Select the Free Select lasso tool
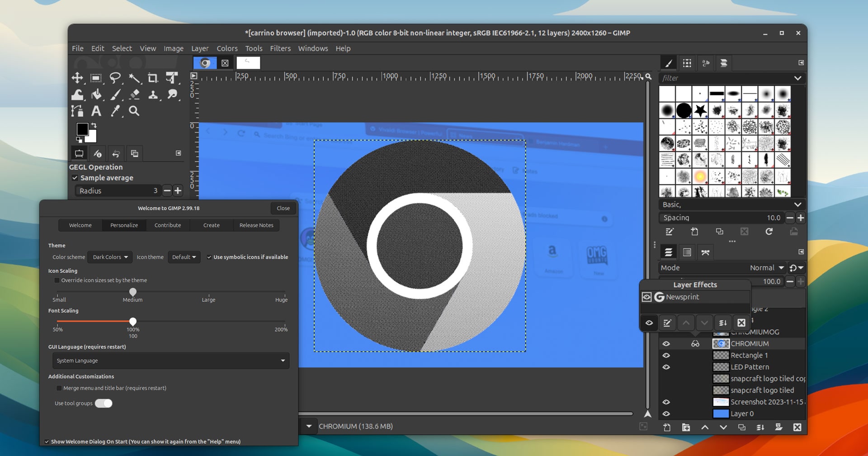This screenshot has height=456, width=868. pos(115,78)
